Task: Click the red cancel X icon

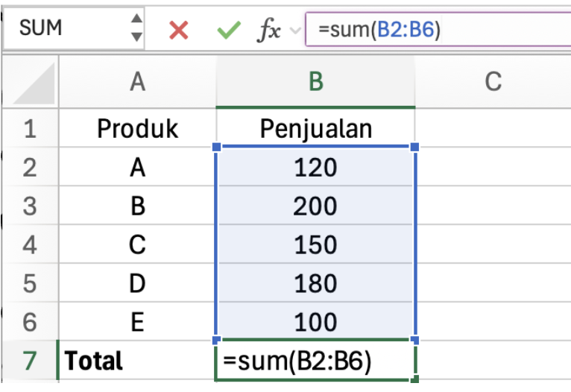Action: 178,30
